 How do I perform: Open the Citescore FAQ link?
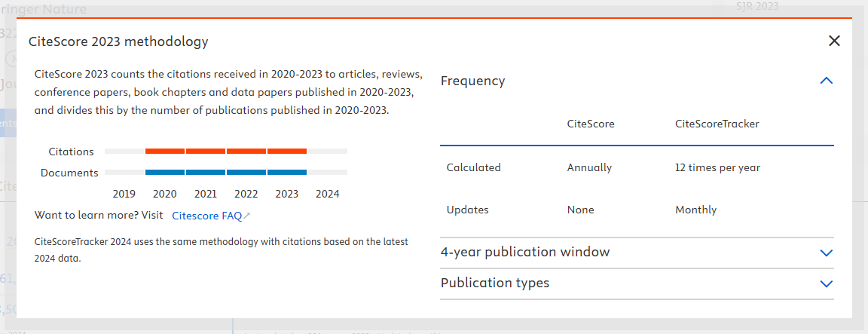pos(206,216)
